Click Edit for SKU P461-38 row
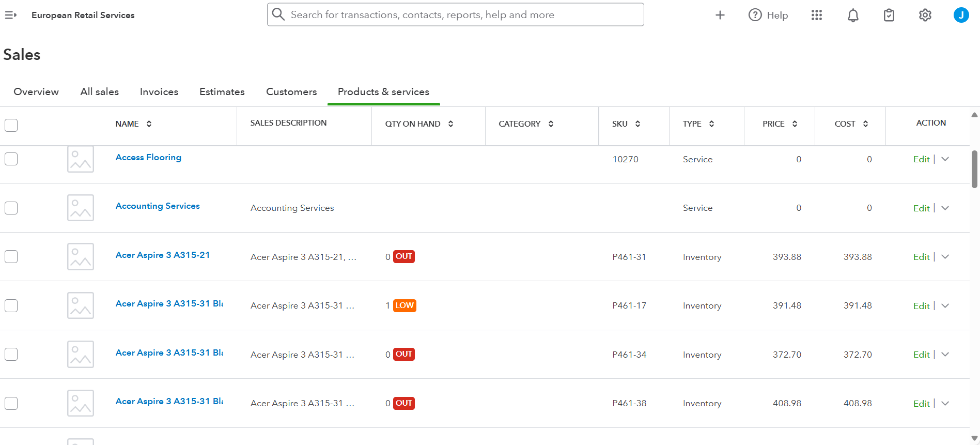This screenshot has height=445, width=980. [921, 404]
